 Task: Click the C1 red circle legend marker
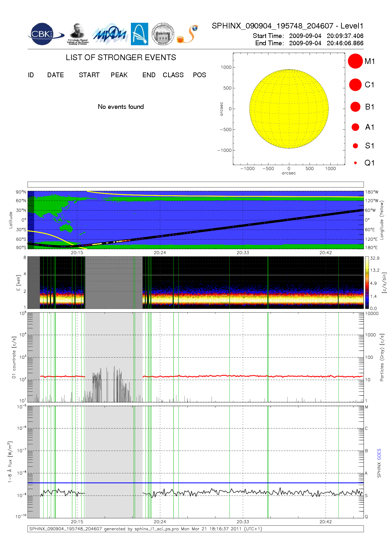point(355,85)
